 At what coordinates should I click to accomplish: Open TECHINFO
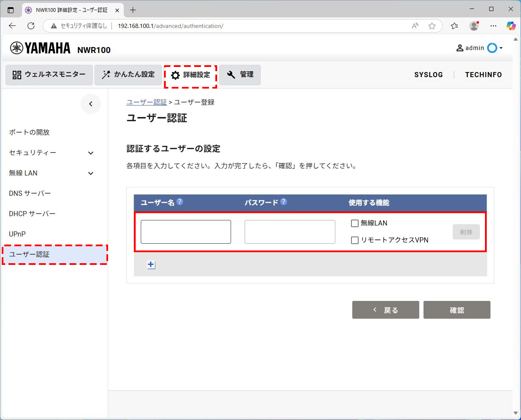tap(483, 75)
